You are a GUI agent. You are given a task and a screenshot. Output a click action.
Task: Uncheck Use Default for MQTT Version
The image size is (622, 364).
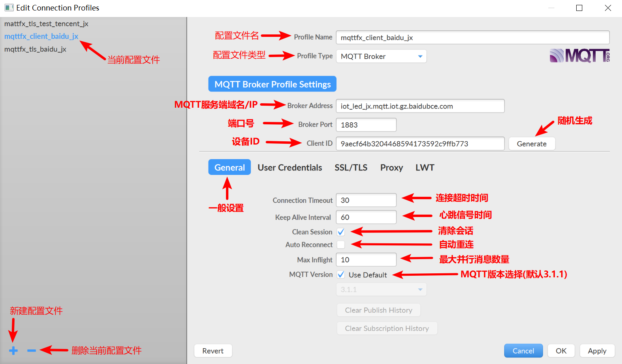pyautogui.click(x=341, y=275)
